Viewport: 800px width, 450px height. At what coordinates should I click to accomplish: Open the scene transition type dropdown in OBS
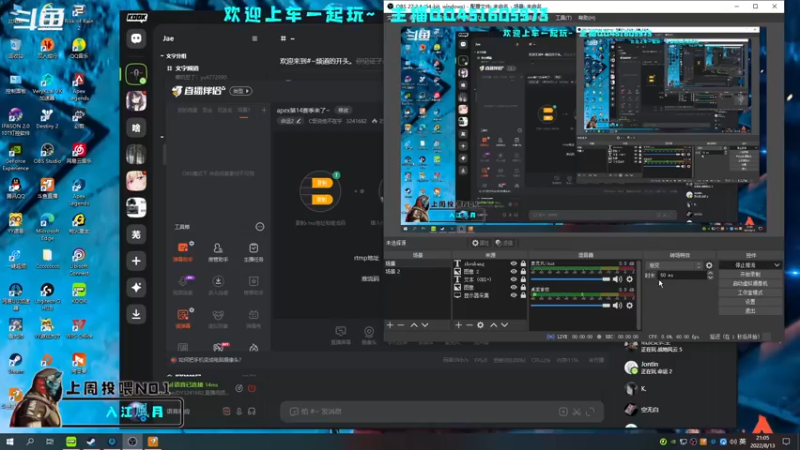point(674,265)
